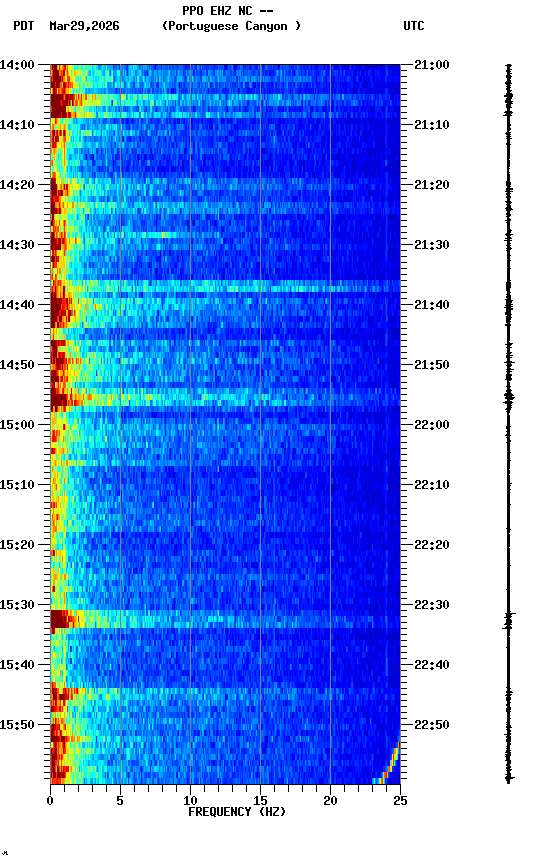
Task: Click the '22:20' UTC time label
Action: click(432, 545)
